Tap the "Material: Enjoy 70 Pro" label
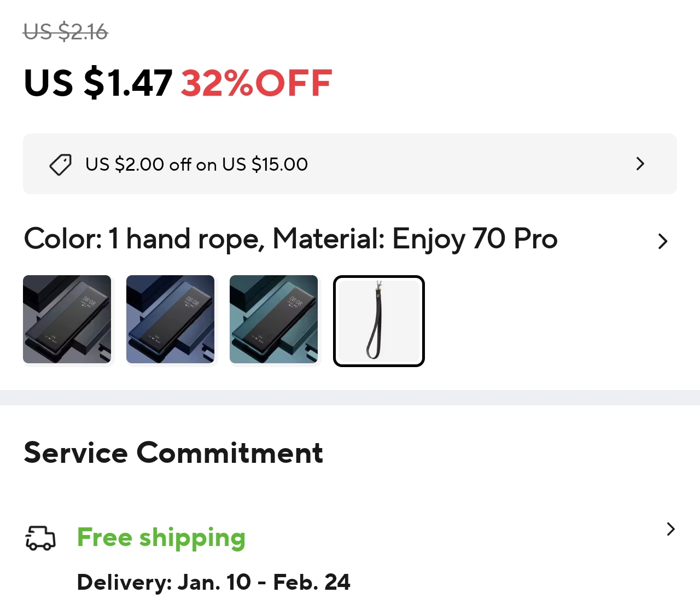 point(415,239)
